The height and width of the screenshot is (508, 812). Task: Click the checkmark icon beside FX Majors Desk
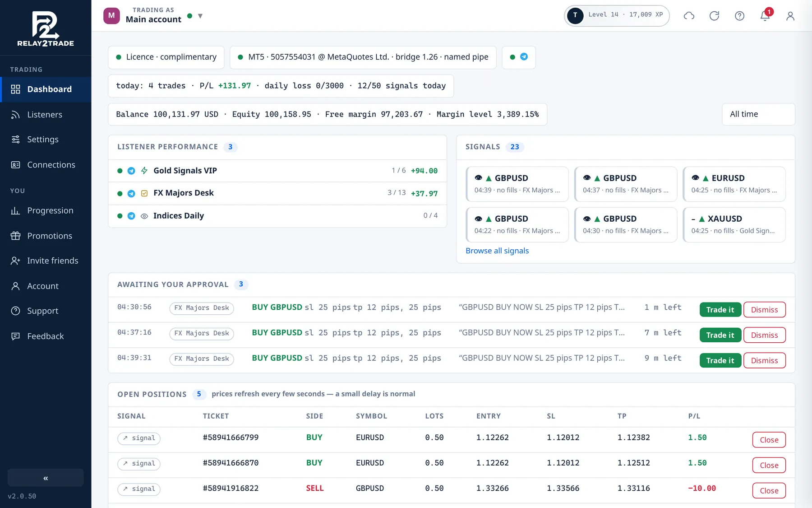coord(144,193)
